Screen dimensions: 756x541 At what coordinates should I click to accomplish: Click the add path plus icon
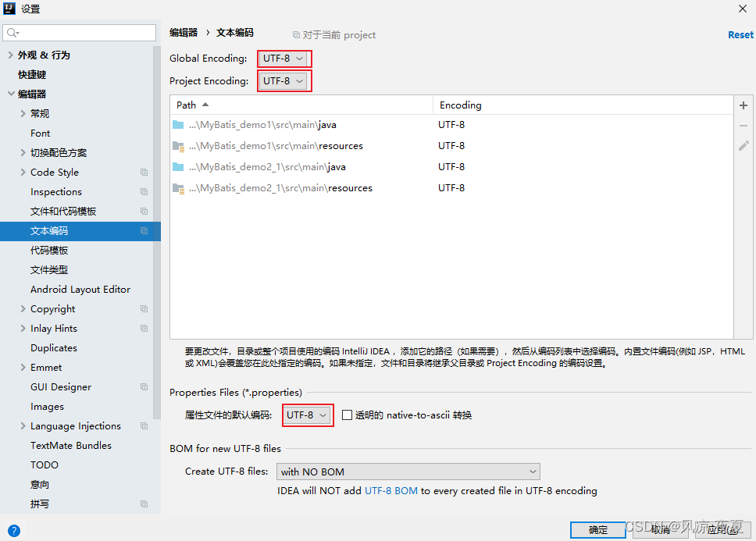tap(743, 105)
